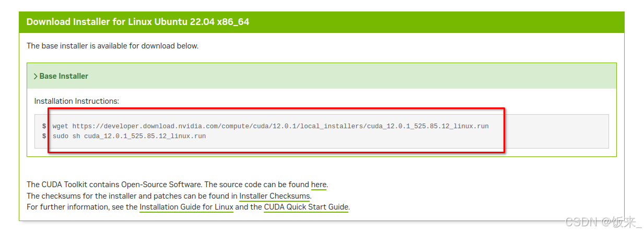
Task: Click the Base Installer section label
Action: point(64,76)
